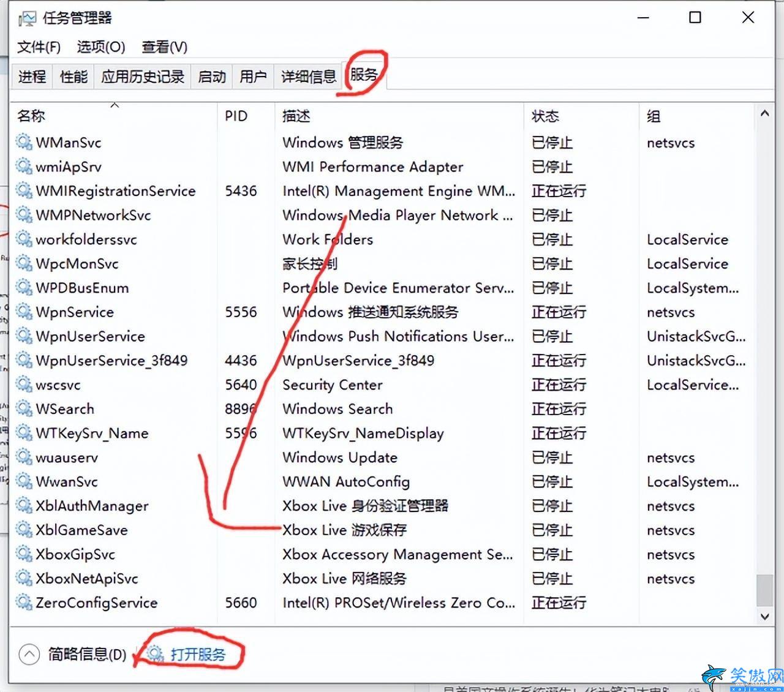
Task: Select the XboxGipSvc gear icon
Action: coord(24,554)
